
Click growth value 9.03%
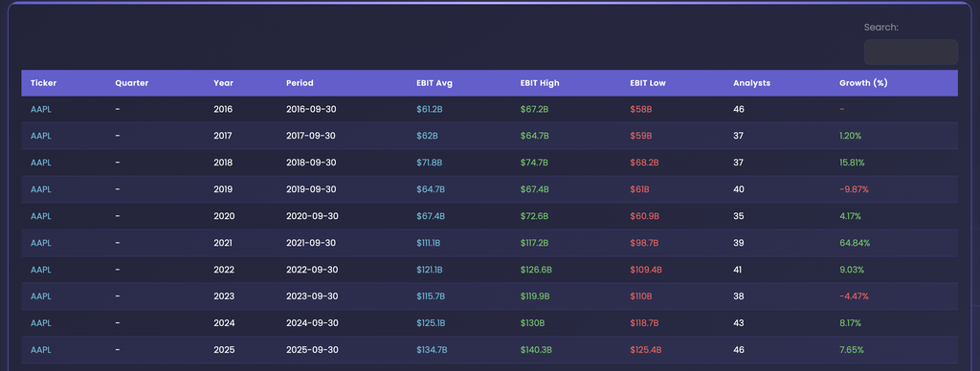[x=852, y=270]
